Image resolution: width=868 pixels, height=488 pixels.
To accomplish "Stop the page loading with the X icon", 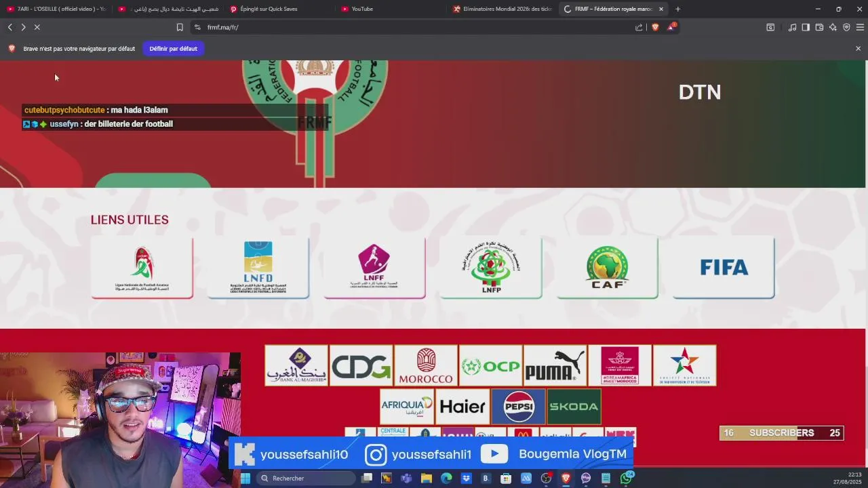I will point(37,27).
